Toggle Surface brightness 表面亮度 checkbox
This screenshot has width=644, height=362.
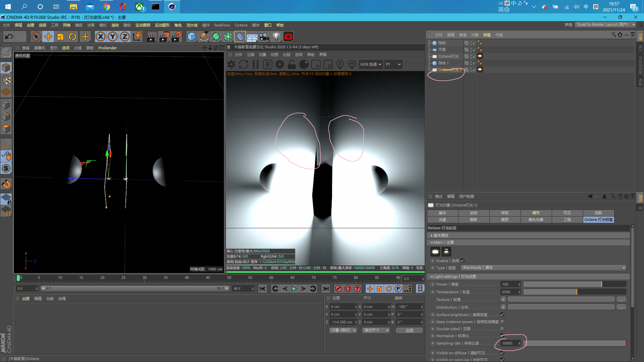click(x=502, y=315)
